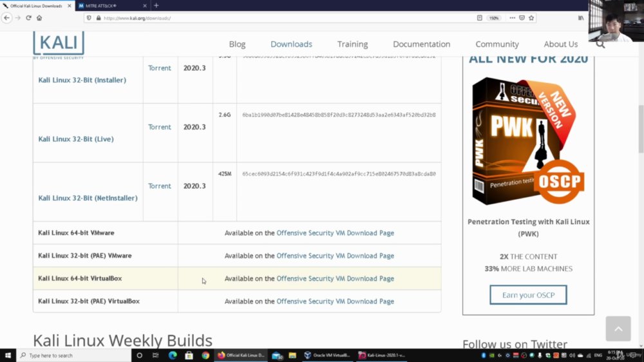The image size is (644, 362).
Task: Open VM Download Page link for 64-bit VMware
Action: 335,233
